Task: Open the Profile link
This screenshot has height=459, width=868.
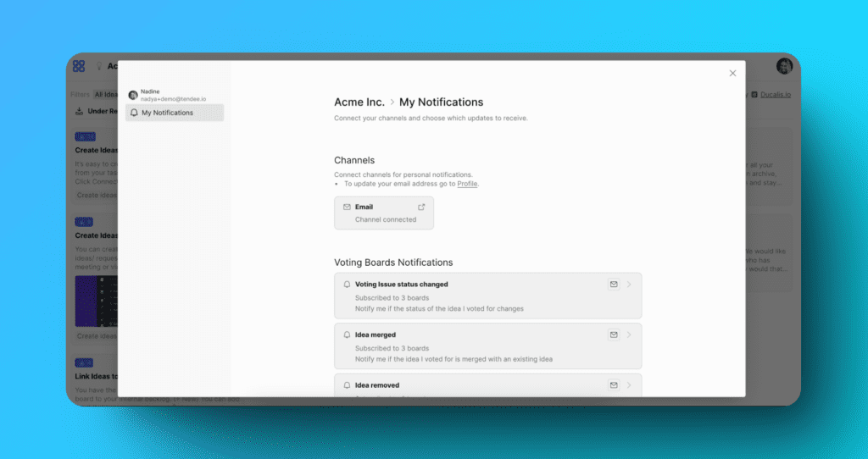Action: click(467, 184)
